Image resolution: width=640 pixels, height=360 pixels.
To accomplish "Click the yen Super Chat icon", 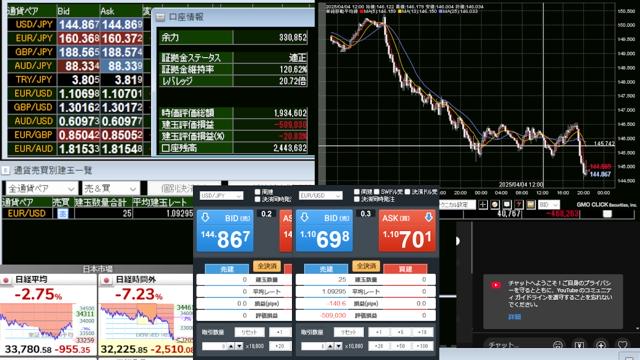I will tap(579, 345).
